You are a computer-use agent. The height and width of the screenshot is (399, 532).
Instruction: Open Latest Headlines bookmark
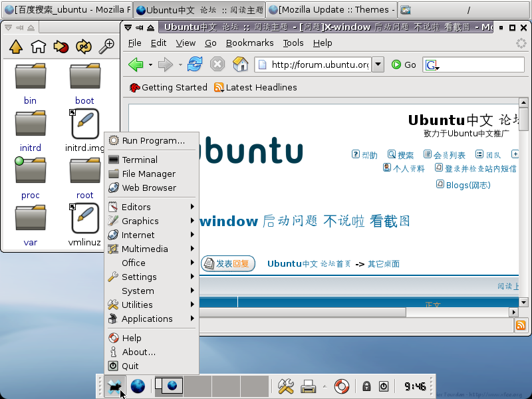(255, 88)
